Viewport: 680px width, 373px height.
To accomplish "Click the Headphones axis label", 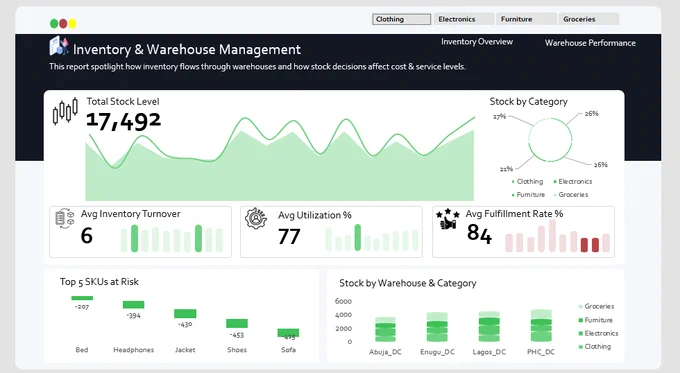I will [x=134, y=350].
